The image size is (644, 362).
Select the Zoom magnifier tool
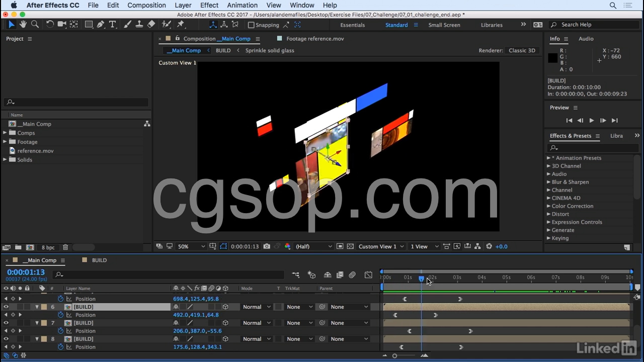click(x=35, y=24)
